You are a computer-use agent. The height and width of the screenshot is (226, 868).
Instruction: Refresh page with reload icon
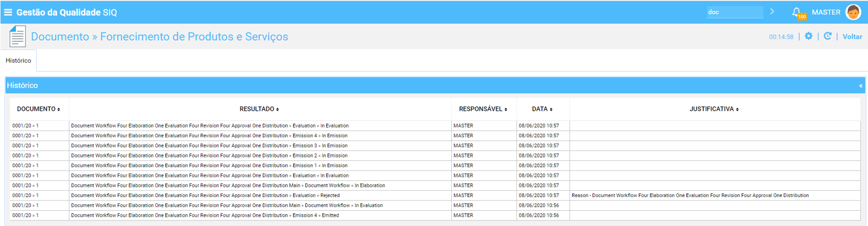coord(828,36)
